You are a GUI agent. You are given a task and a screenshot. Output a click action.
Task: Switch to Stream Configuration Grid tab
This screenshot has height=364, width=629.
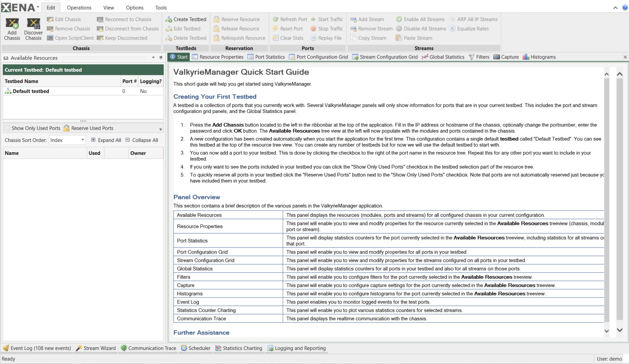[x=385, y=57]
